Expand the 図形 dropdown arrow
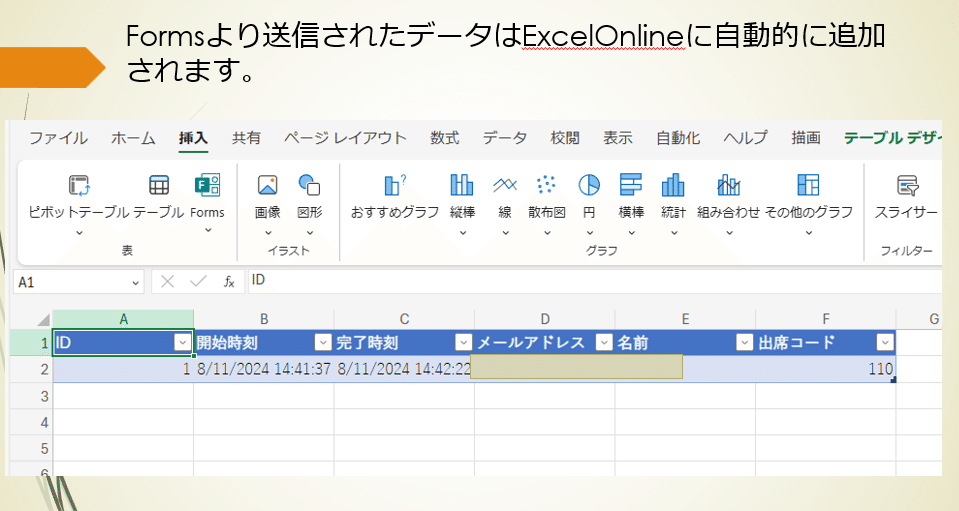 coord(309,233)
